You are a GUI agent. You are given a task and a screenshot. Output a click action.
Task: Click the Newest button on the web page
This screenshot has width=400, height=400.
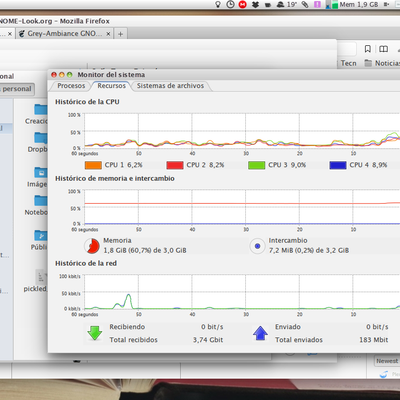pyautogui.click(x=387, y=361)
